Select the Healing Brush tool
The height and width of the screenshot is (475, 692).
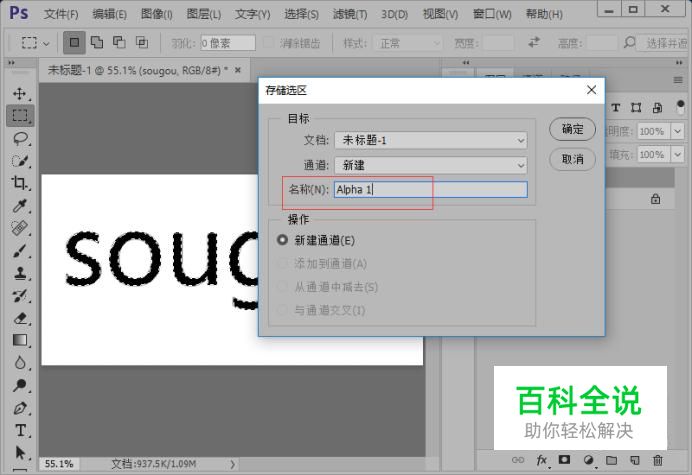coord(20,228)
